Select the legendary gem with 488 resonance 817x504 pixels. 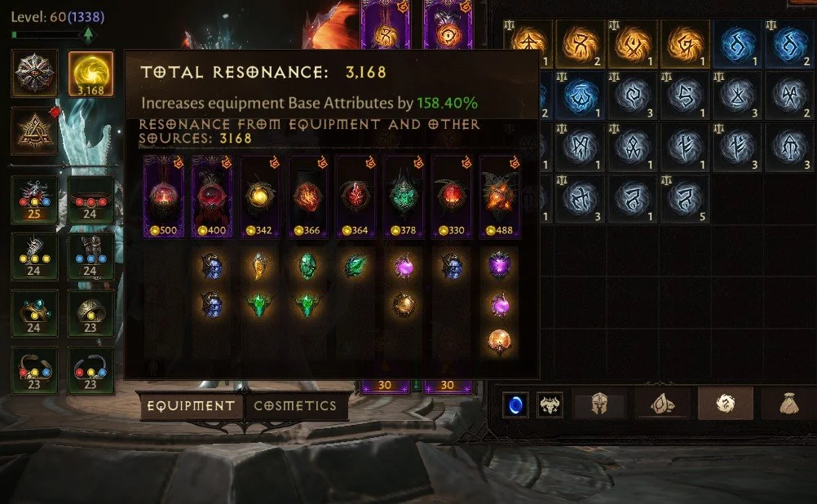500,197
